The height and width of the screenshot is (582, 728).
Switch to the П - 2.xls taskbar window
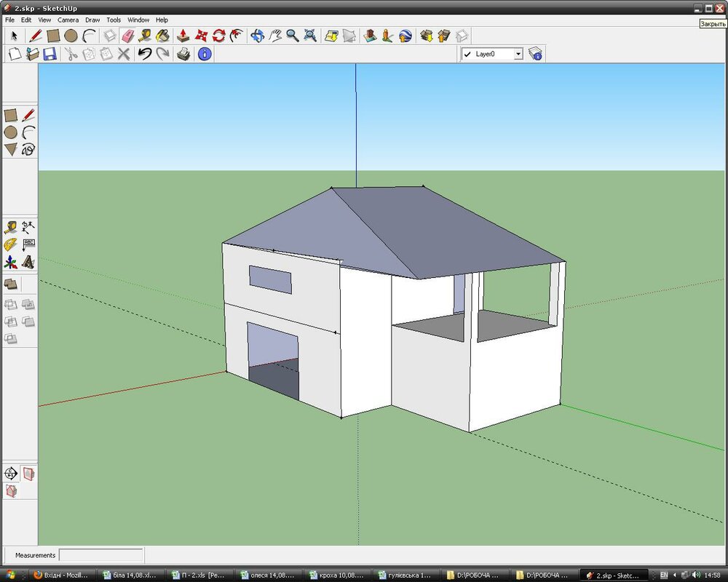coord(198,575)
